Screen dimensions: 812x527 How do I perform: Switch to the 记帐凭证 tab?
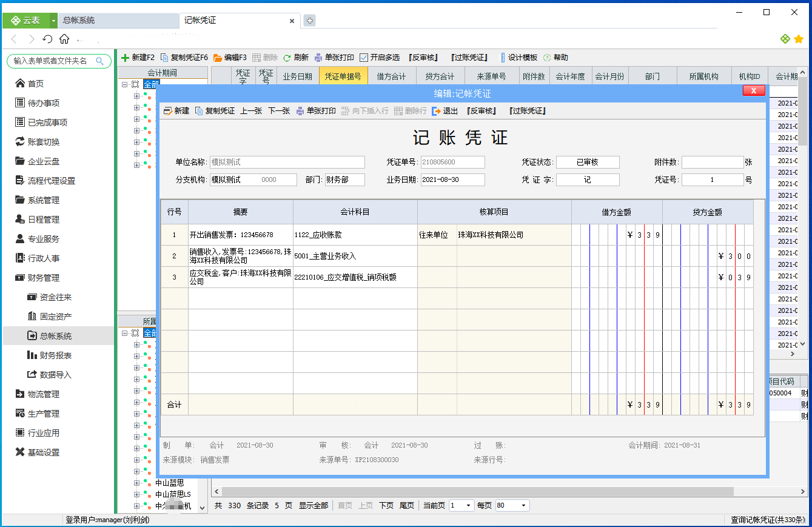pos(240,21)
